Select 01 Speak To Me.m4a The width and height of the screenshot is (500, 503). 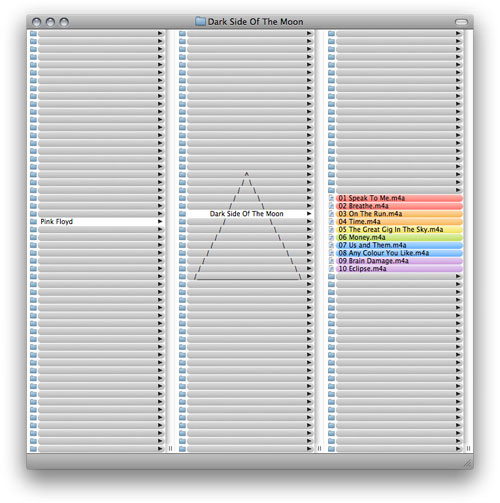(399, 198)
